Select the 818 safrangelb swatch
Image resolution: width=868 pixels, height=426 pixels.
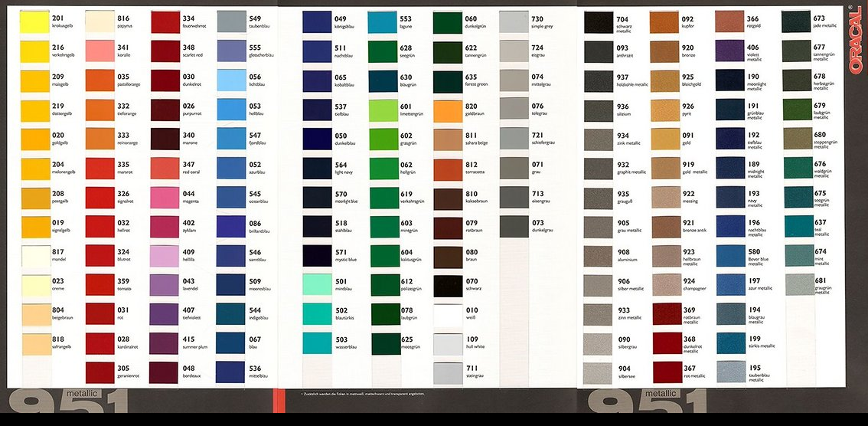(x=37, y=344)
